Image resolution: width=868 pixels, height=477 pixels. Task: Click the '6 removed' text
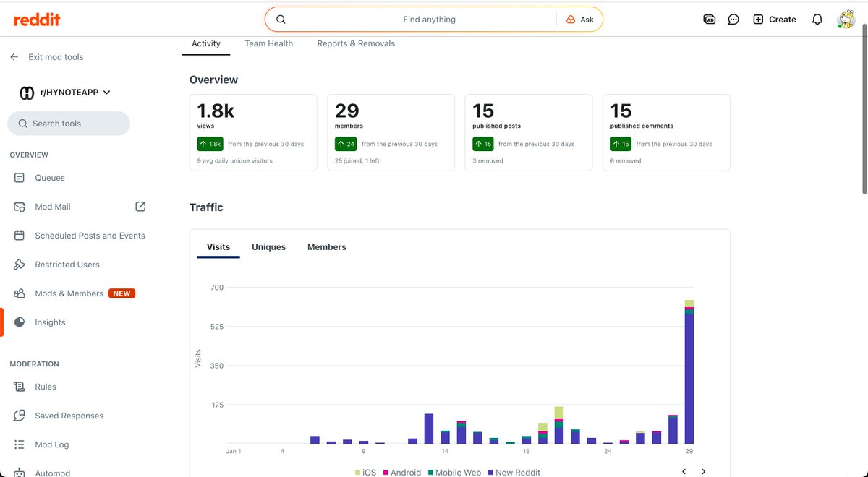tap(626, 161)
